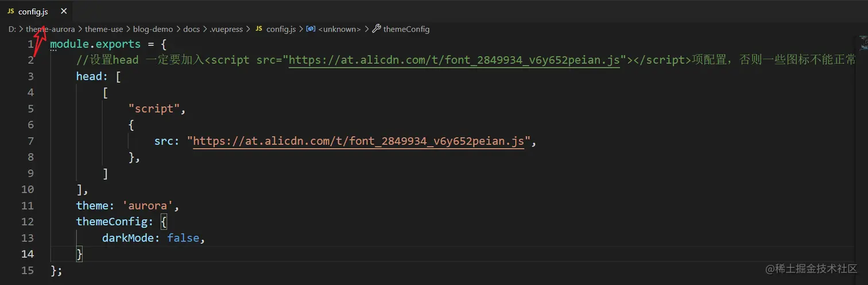868x285 pixels.
Task: Click the wrench icon before themeConfig breadcrumb
Action: (377, 29)
